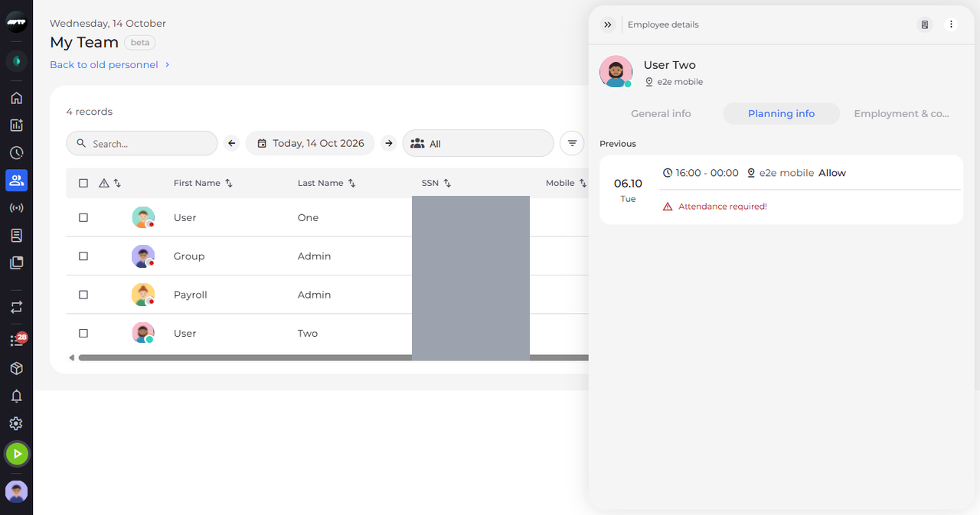Screen dimensions: 980x515
Task: Go to previous day arrow
Action: point(232,143)
